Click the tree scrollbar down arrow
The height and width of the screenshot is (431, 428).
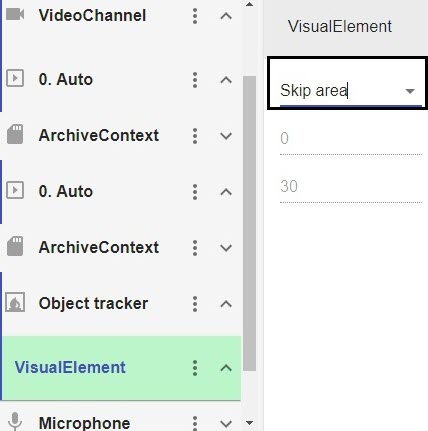coord(249,423)
